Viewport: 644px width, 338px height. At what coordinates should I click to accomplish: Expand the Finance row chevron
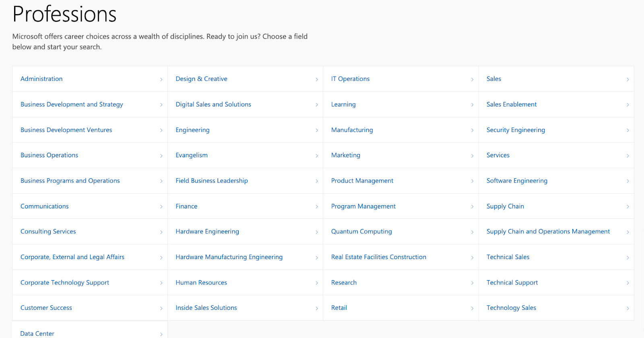pyautogui.click(x=317, y=207)
